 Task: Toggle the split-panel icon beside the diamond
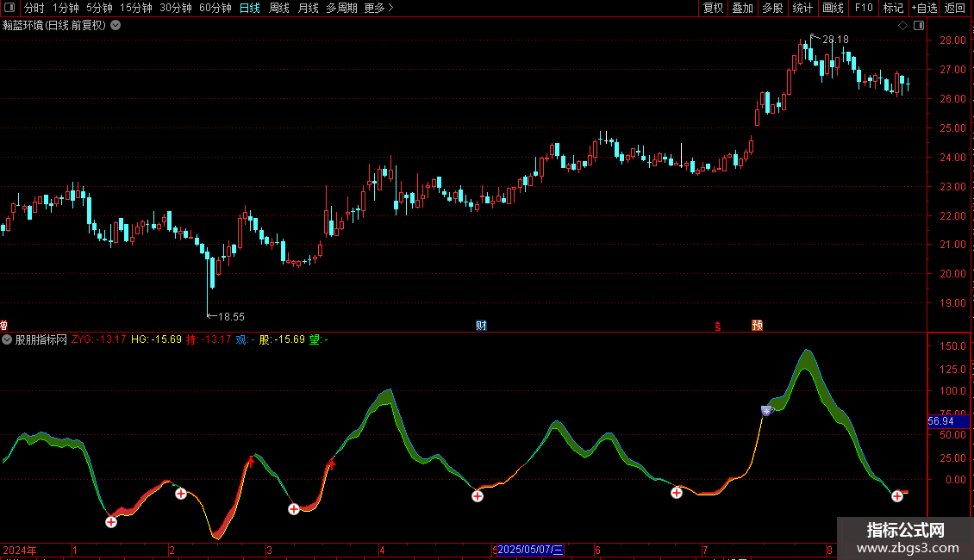pos(919,26)
